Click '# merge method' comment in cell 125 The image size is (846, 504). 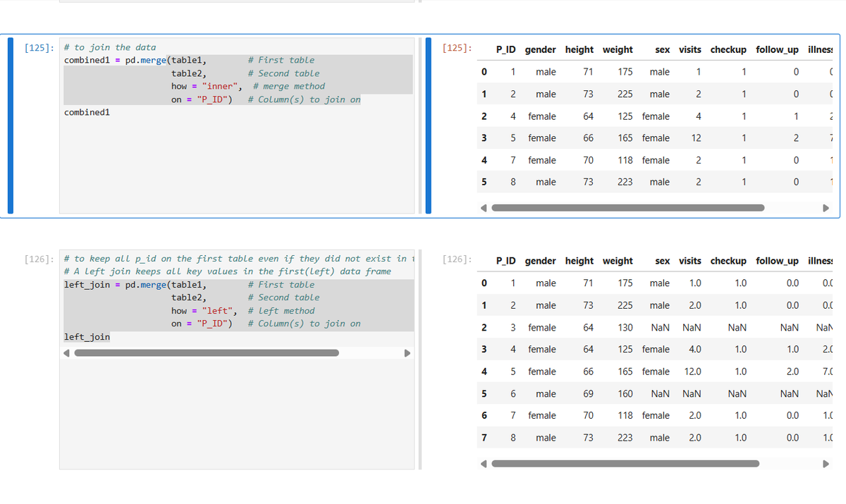[x=289, y=86]
